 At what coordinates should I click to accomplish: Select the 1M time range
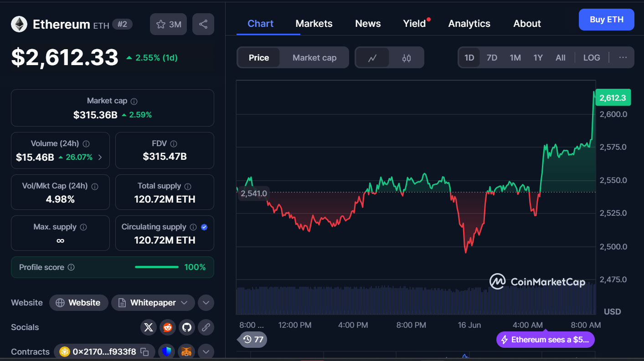point(515,58)
